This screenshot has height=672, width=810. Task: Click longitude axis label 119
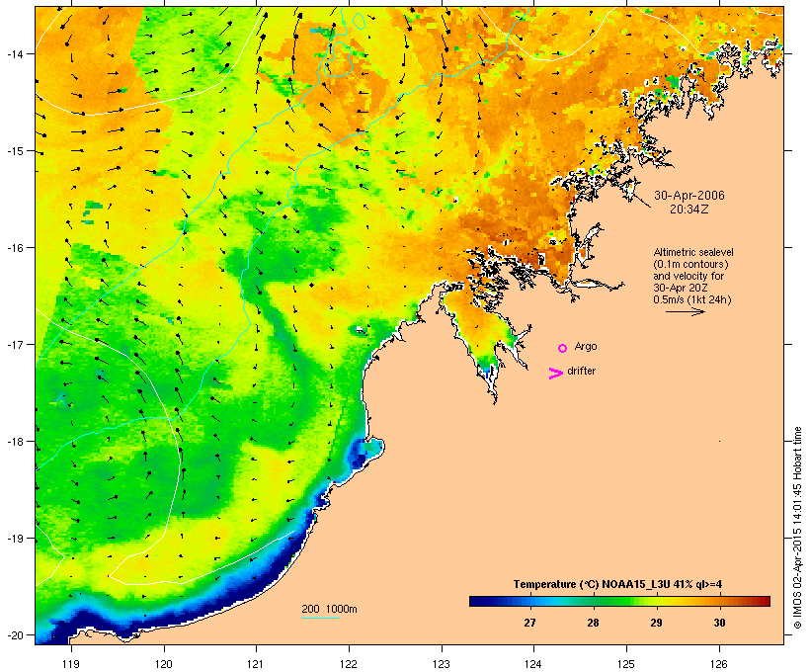tap(71, 664)
